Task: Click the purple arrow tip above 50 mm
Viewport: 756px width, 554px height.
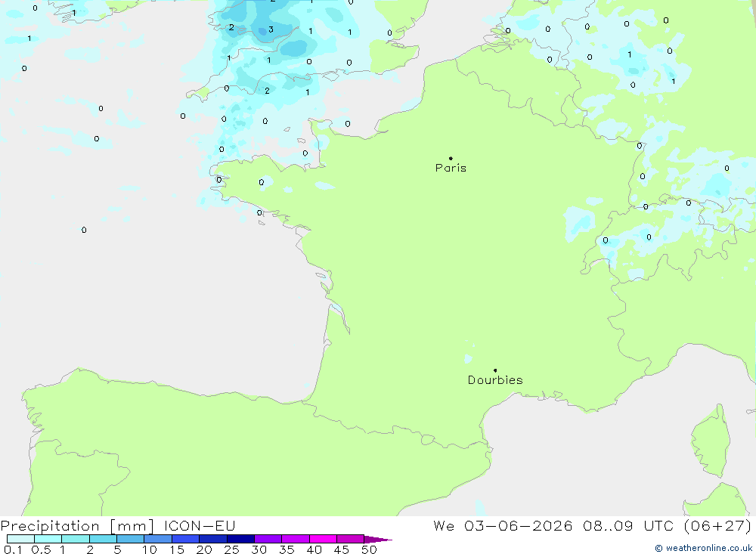Action: 378,540
